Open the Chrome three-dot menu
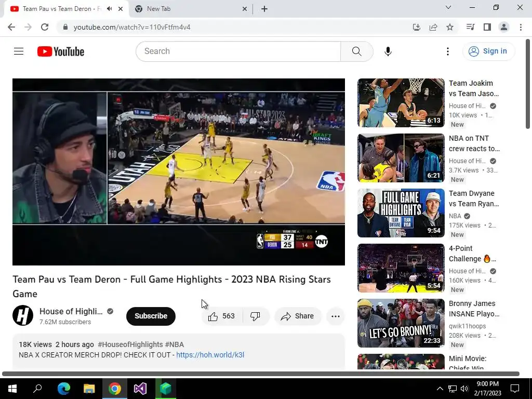 click(x=521, y=27)
